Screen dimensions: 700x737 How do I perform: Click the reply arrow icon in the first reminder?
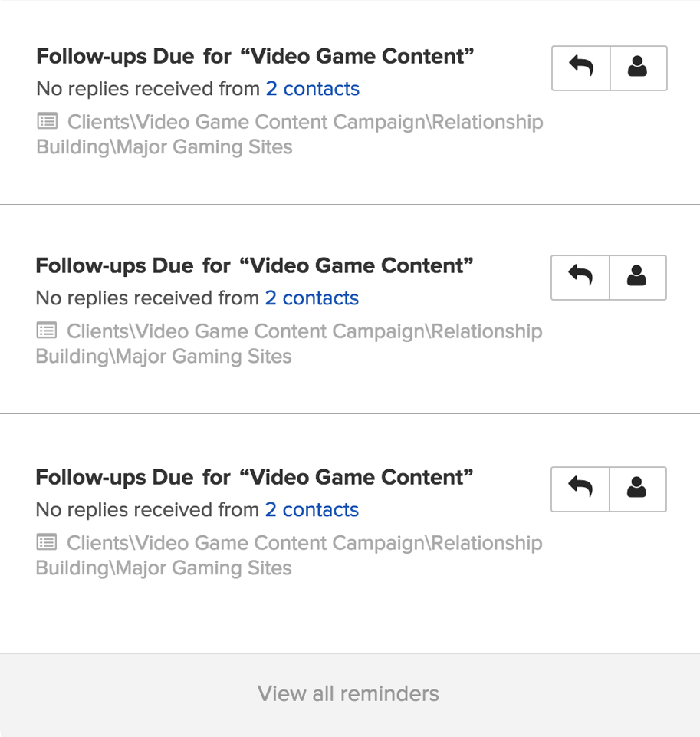coord(581,68)
